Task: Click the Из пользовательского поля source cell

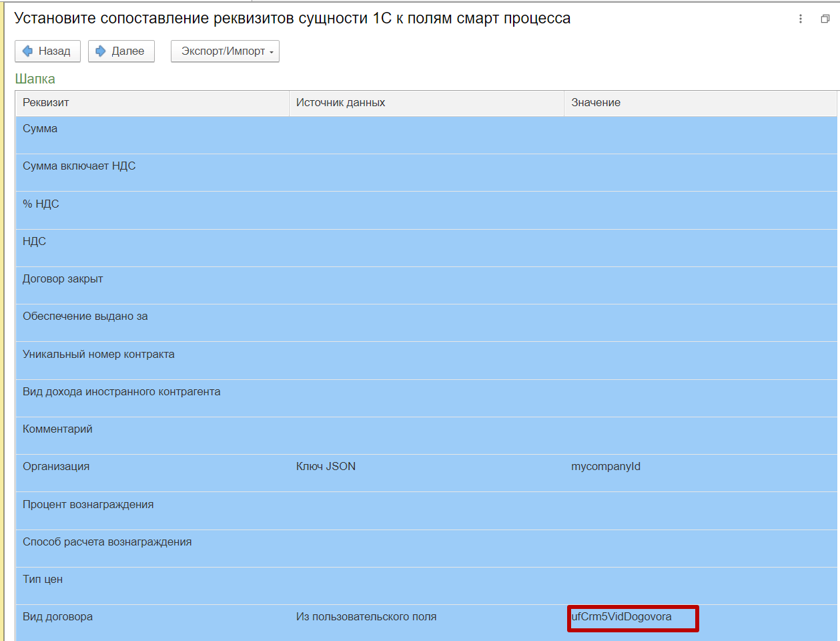Action: coord(366,617)
